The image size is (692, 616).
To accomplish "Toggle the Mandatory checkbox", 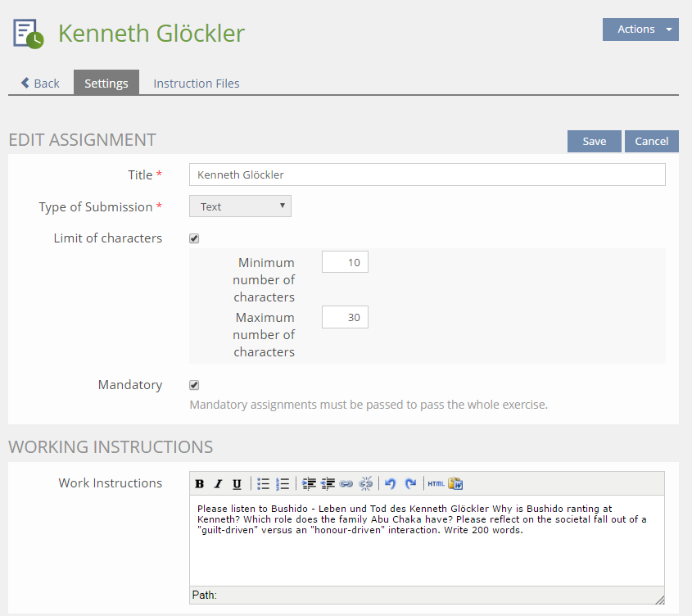I will click(x=194, y=385).
